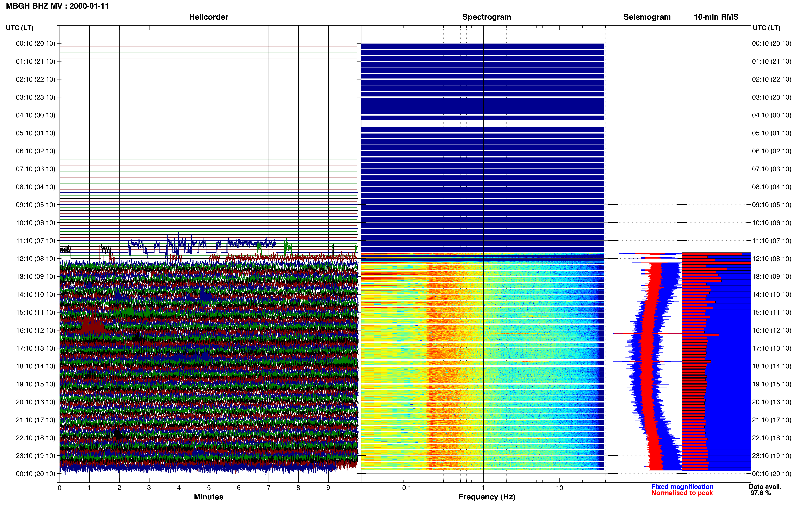Click the '10-min RMS' panel heading
812x508 pixels.
coord(716,17)
